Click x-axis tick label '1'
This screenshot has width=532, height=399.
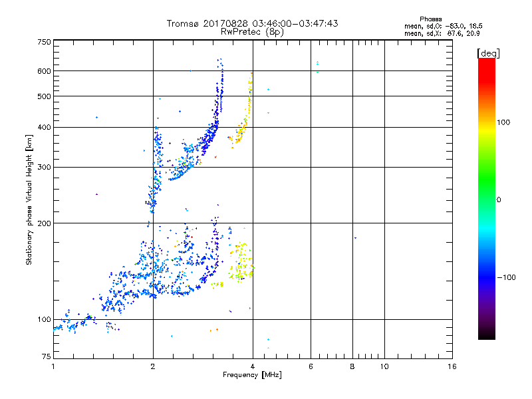pyautogui.click(x=53, y=366)
